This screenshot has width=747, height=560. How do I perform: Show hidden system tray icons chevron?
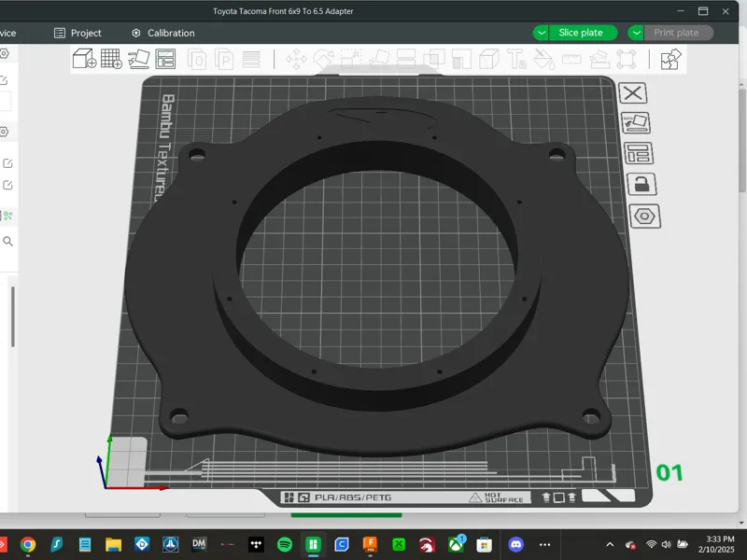coord(610,544)
